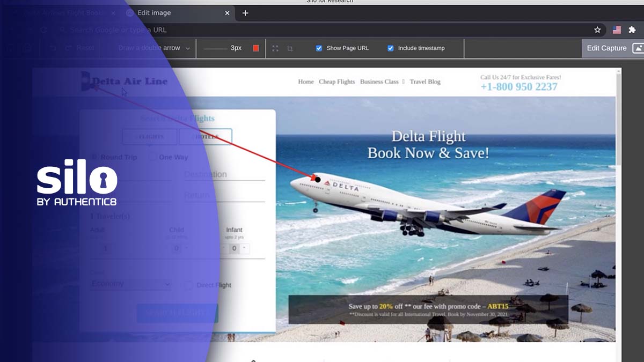
Task: Increase the Child count stepper
Action: pos(186,248)
